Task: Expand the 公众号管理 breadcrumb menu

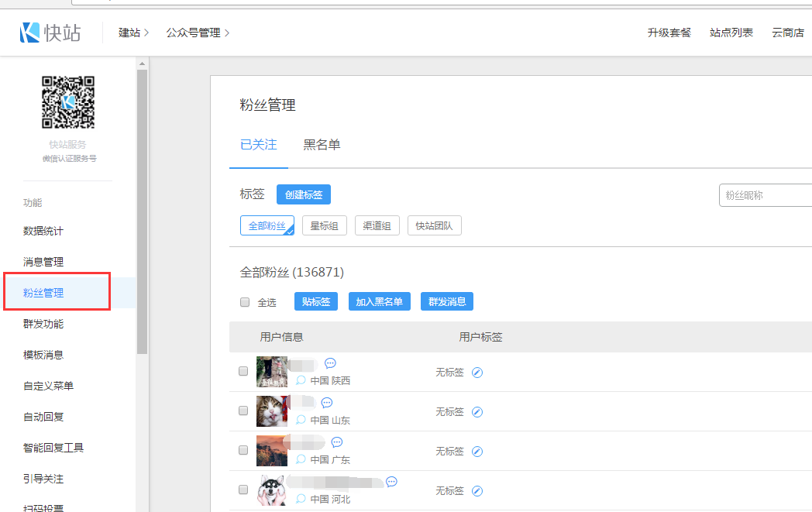Action: pos(198,33)
